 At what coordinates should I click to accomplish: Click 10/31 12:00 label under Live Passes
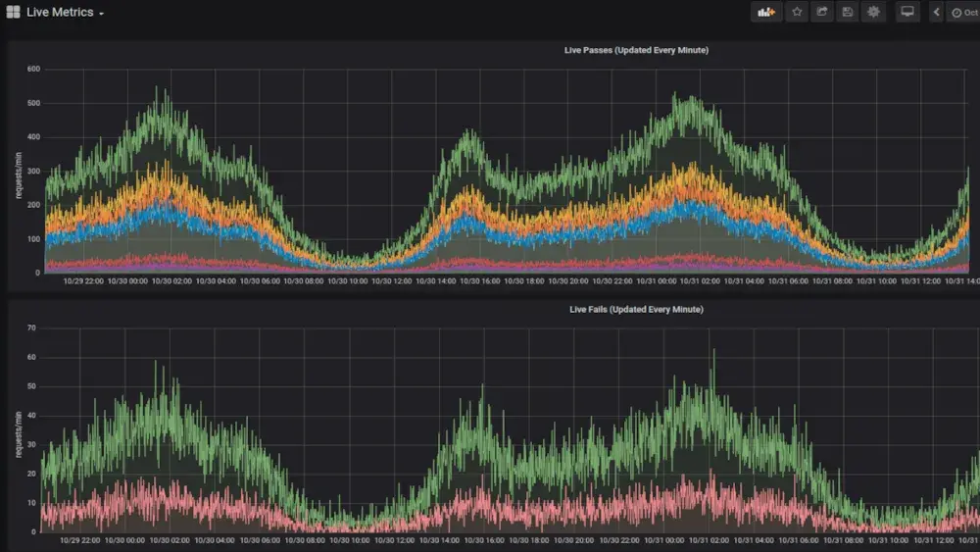[x=920, y=281]
